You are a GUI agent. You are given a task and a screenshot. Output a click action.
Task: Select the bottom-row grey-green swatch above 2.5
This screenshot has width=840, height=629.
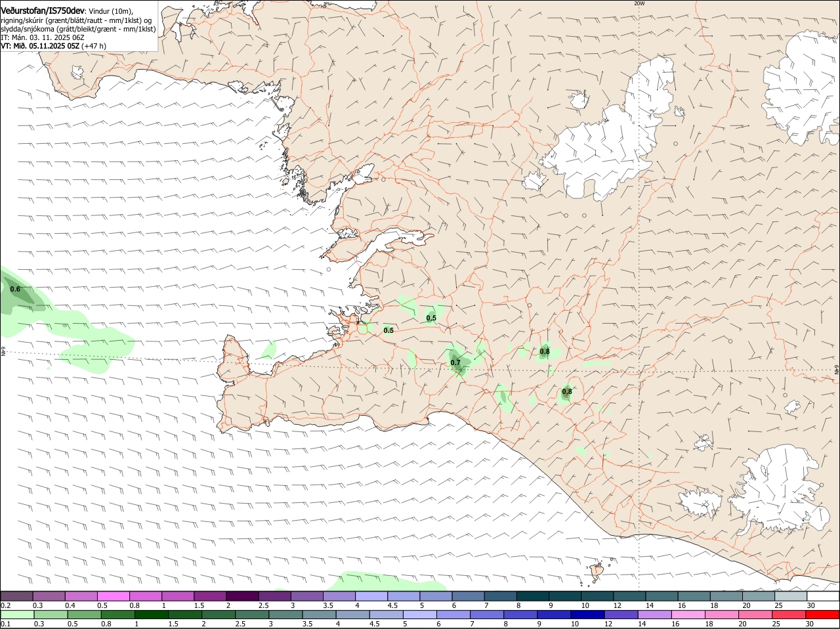point(251,615)
